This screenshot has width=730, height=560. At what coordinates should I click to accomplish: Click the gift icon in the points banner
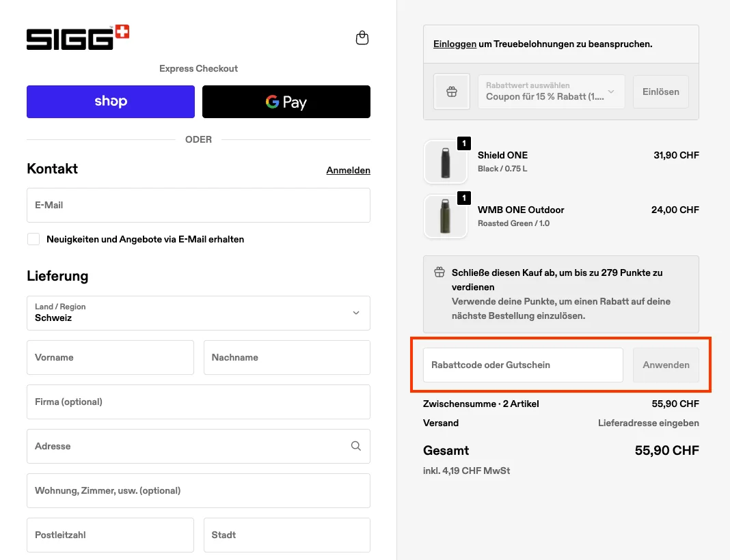tap(439, 272)
